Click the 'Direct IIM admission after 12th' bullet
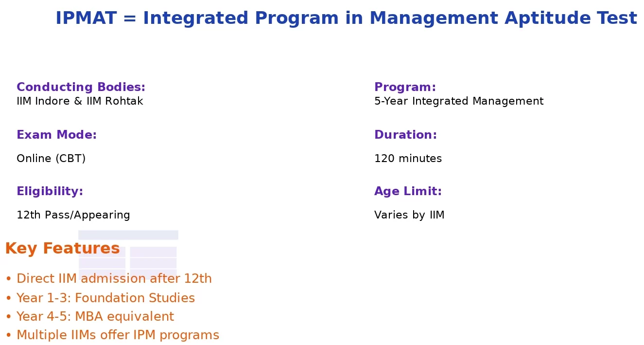Screen dimensions: 644x345 coord(114,279)
